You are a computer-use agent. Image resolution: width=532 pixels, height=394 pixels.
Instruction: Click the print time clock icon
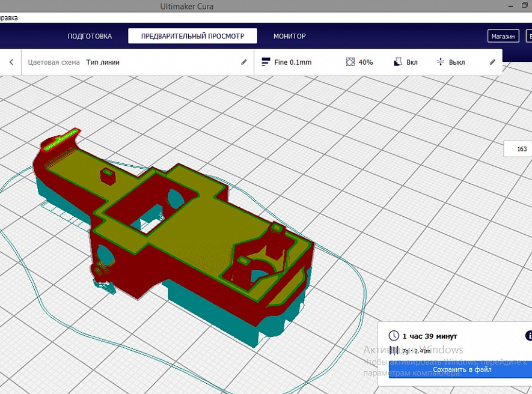click(x=394, y=336)
